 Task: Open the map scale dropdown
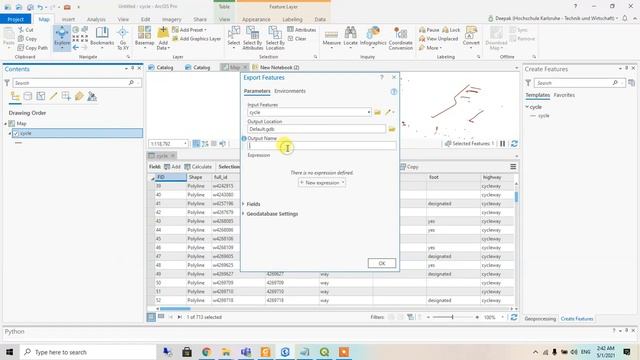185,144
